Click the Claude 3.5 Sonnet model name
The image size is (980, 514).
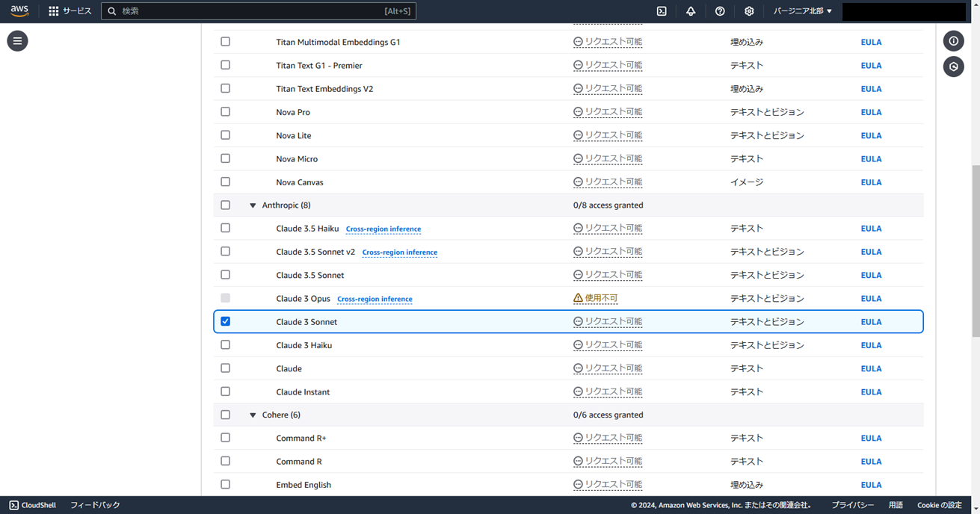(310, 276)
